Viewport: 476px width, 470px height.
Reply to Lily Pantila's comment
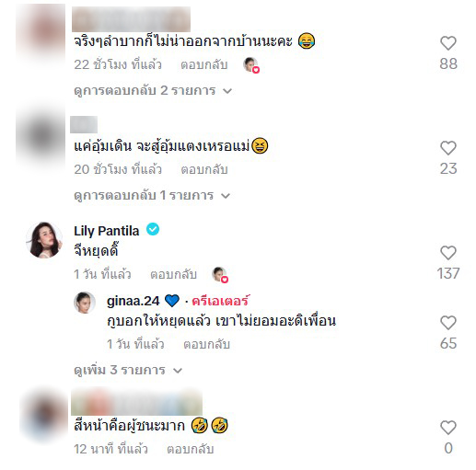[x=173, y=274]
